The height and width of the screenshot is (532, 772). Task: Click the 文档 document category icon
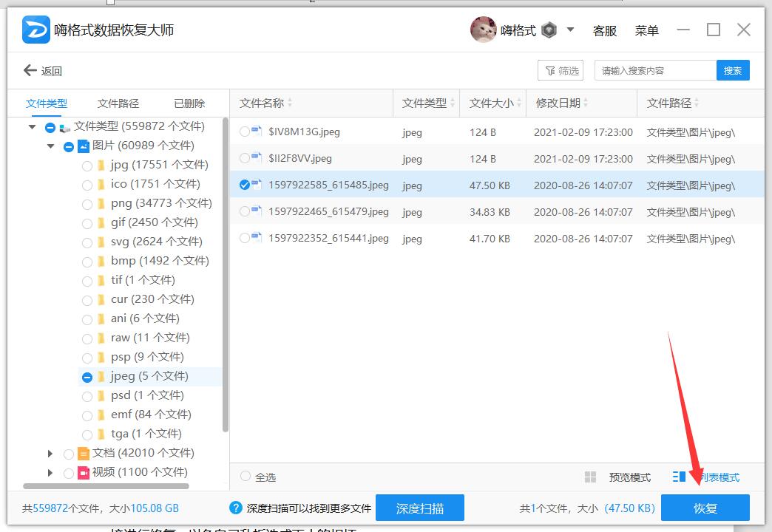click(x=84, y=453)
